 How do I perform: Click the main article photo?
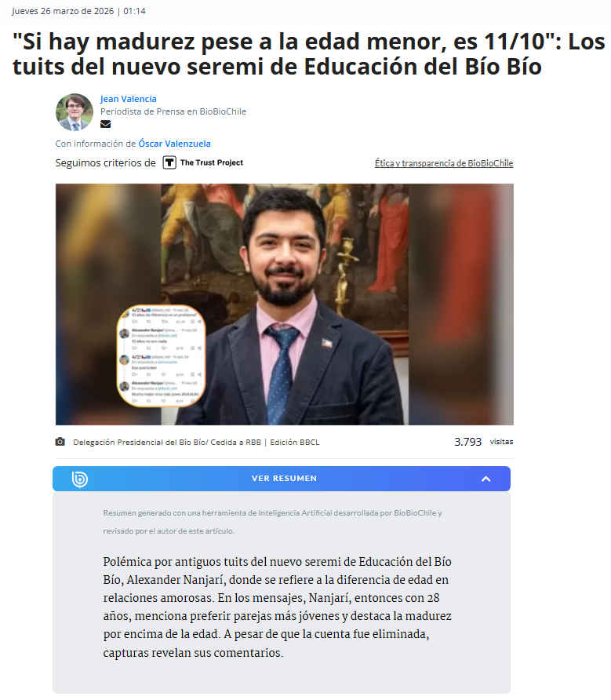[284, 304]
